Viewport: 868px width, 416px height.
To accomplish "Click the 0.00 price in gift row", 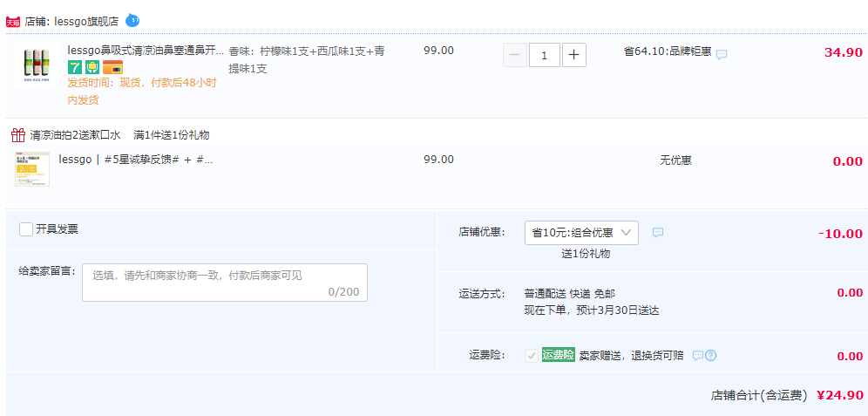I will (x=848, y=161).
